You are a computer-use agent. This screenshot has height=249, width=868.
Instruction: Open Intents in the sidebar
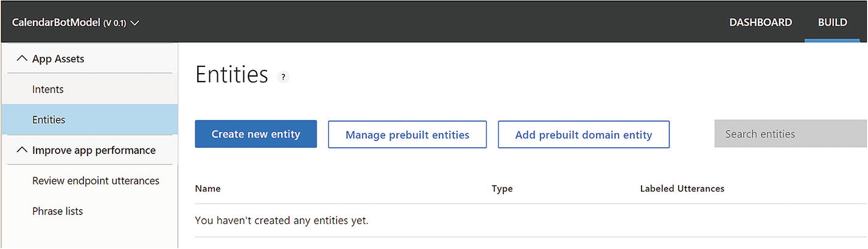click(48, 89)
